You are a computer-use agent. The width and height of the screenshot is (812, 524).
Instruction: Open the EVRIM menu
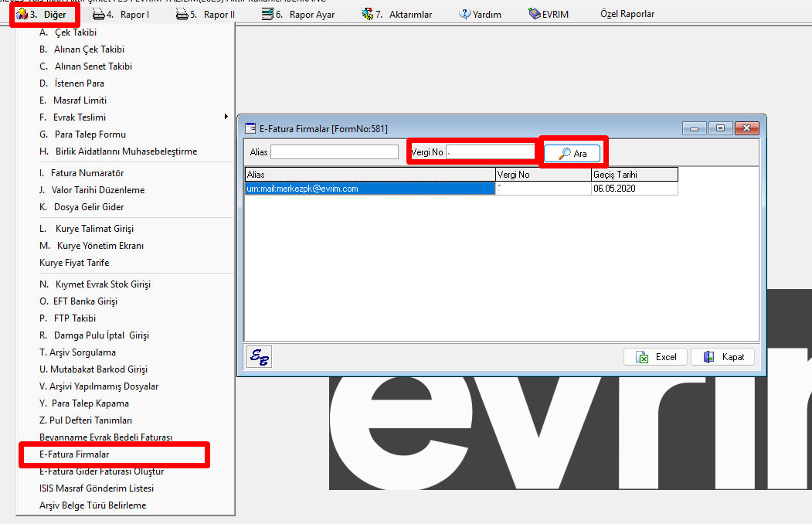[x=549, y=15]
